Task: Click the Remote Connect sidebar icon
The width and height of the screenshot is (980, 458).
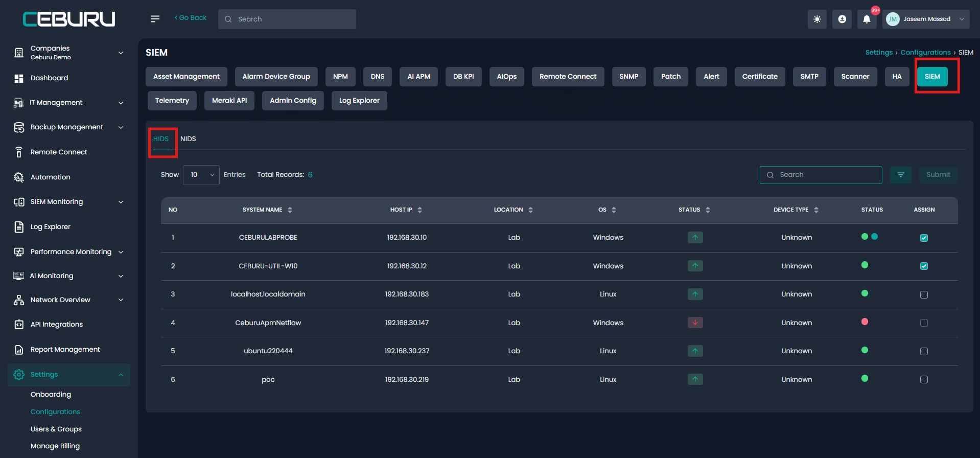Action: tap(19, 152)
